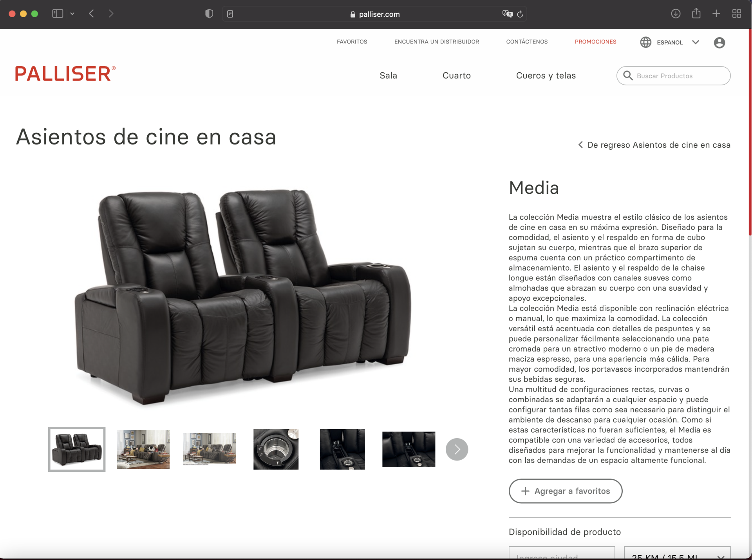Open the Cueros y telas menu
Screen dimensions: 752x560
click(546, 76)
